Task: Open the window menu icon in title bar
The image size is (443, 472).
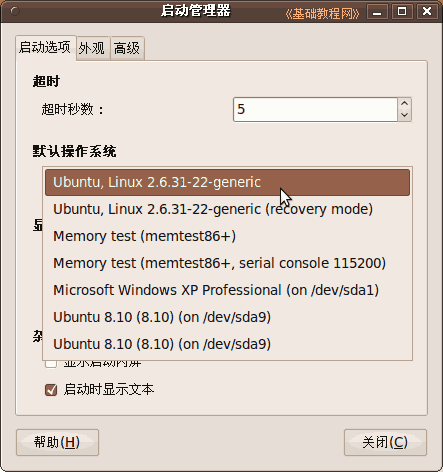Action: pyautogui.click(x=15, y=12)
